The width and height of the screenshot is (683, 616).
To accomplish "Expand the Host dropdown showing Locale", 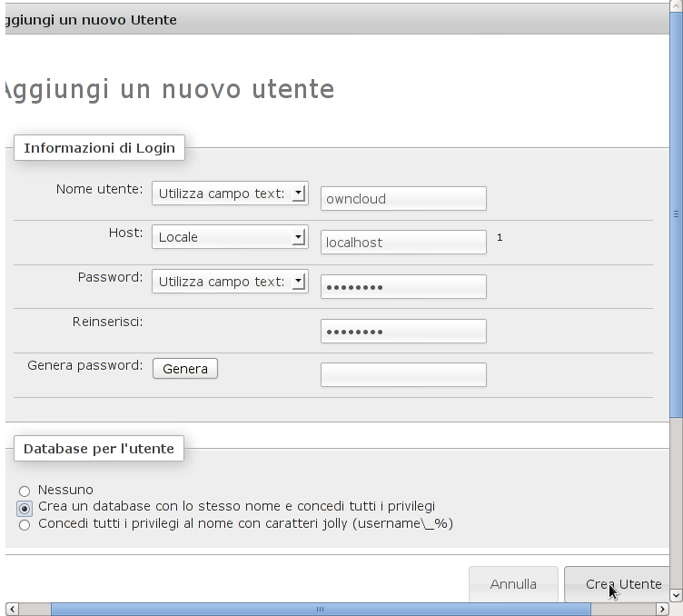I will click(x=230, y=237).
